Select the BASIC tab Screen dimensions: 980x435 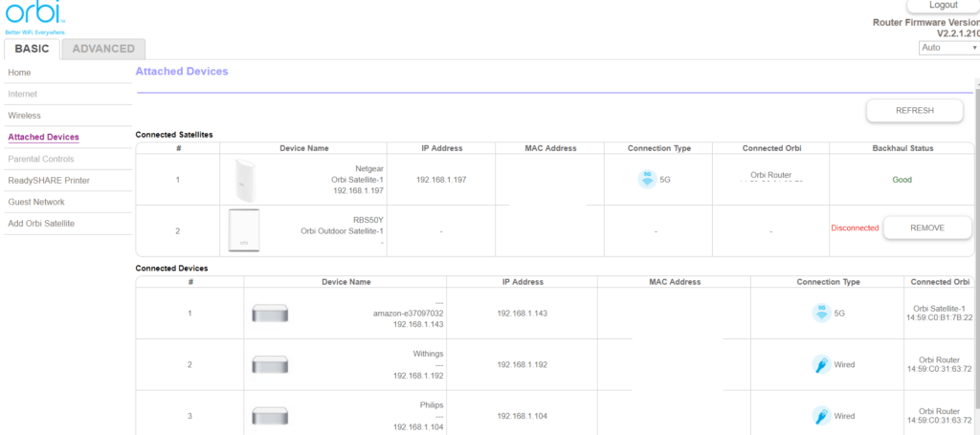(33, 49)
